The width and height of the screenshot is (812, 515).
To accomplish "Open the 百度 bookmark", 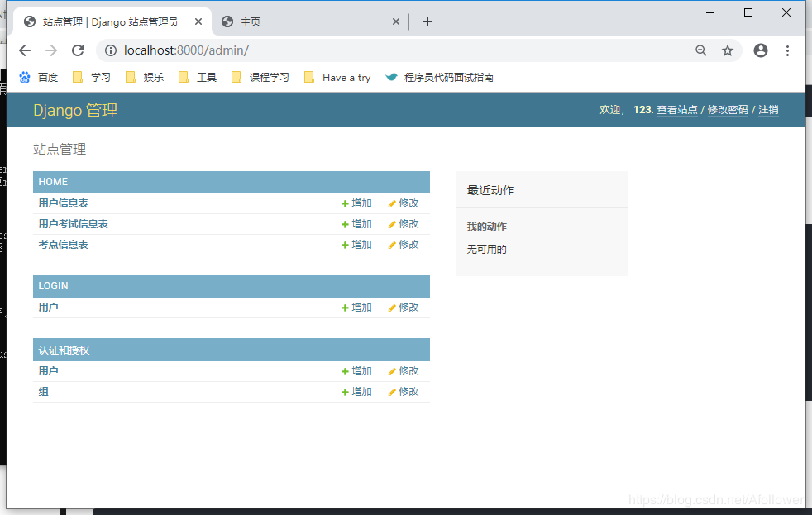I will [x=38, y=77].
